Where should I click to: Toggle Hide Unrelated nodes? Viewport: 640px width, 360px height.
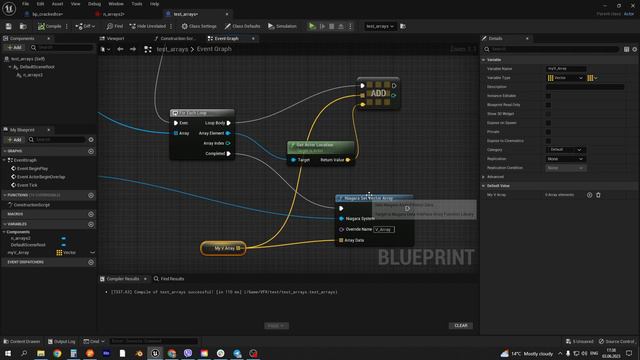coord(148,26)
